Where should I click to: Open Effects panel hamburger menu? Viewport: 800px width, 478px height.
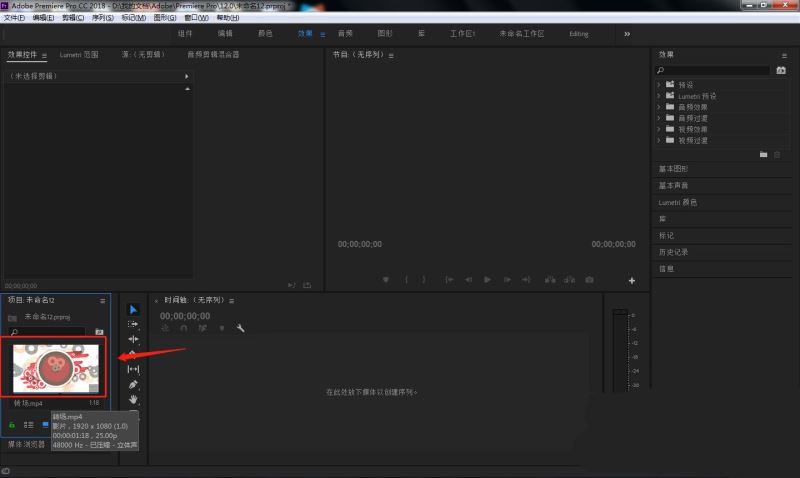point(784,55)
